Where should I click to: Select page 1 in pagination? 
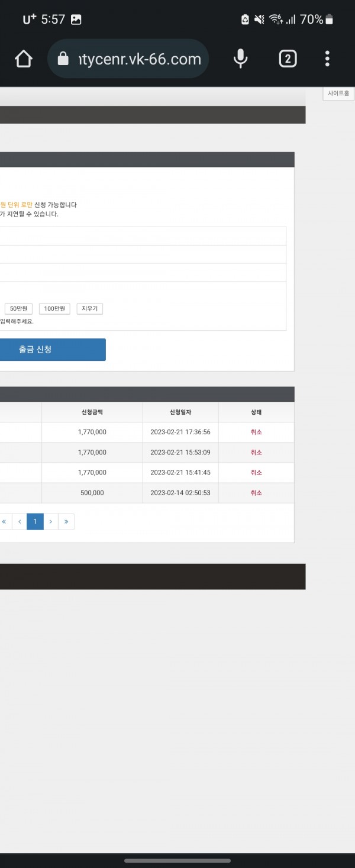pos(35,521)
